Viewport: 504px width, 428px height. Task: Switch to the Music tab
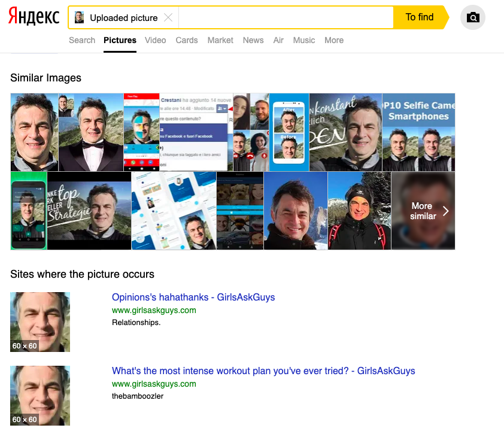304,40
